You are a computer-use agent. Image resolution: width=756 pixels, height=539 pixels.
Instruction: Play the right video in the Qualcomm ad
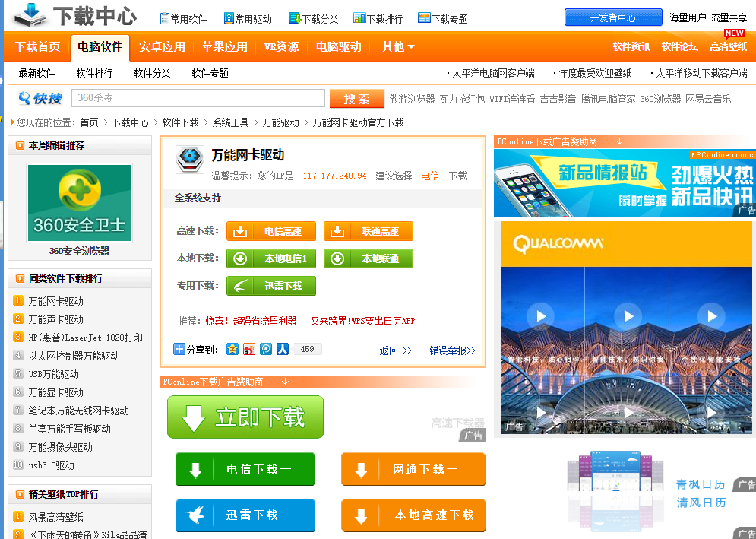pos(712,316)
